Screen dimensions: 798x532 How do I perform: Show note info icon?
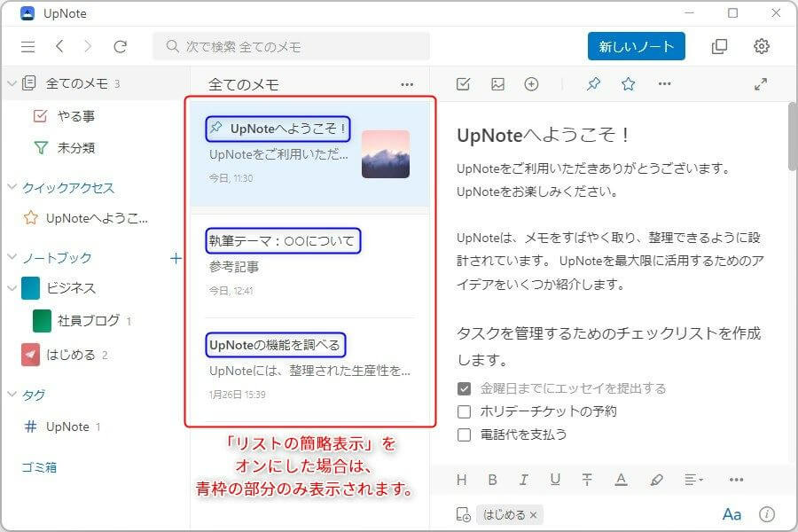click(766, 514)
